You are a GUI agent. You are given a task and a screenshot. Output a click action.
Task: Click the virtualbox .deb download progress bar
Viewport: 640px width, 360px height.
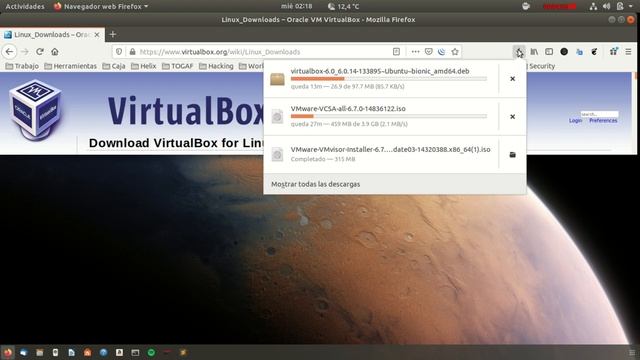389,78
